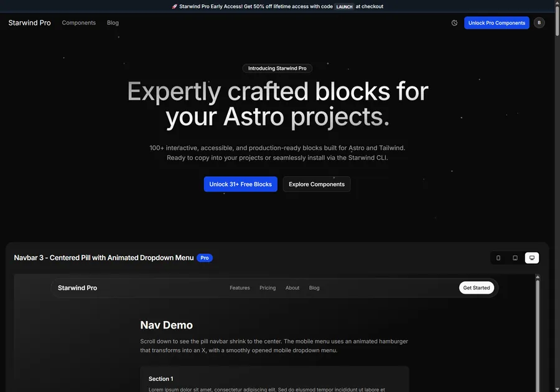Switch to desktop preview mode

(531, 257)
